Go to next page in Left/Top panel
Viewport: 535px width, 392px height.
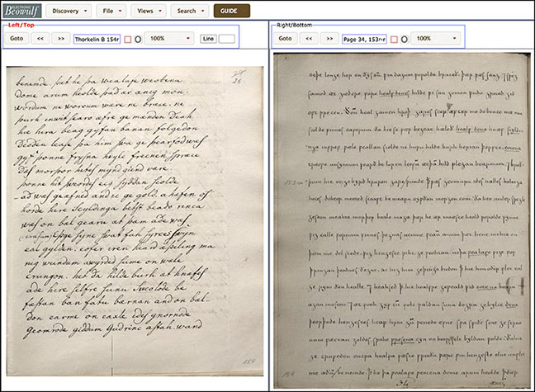[x=61, y=39]
